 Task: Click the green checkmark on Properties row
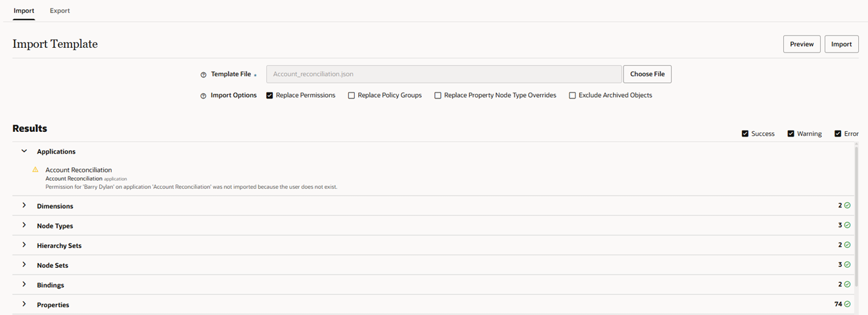[x=847, y=304]
